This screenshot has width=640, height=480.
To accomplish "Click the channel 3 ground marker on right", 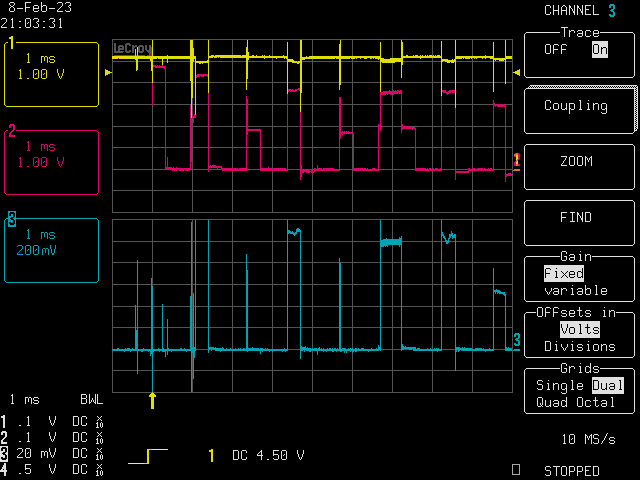I will pyautogui.click(x=517, y=341).
